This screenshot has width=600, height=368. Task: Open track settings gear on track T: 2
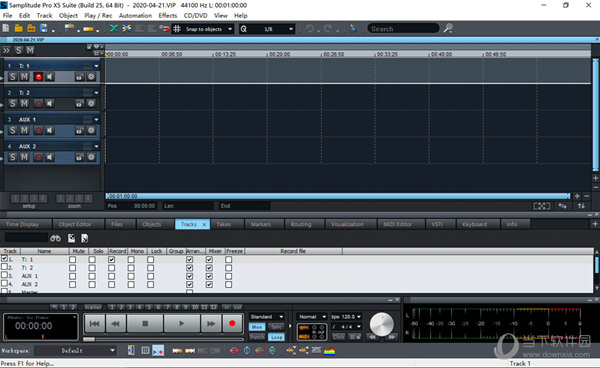coord(91,103)
